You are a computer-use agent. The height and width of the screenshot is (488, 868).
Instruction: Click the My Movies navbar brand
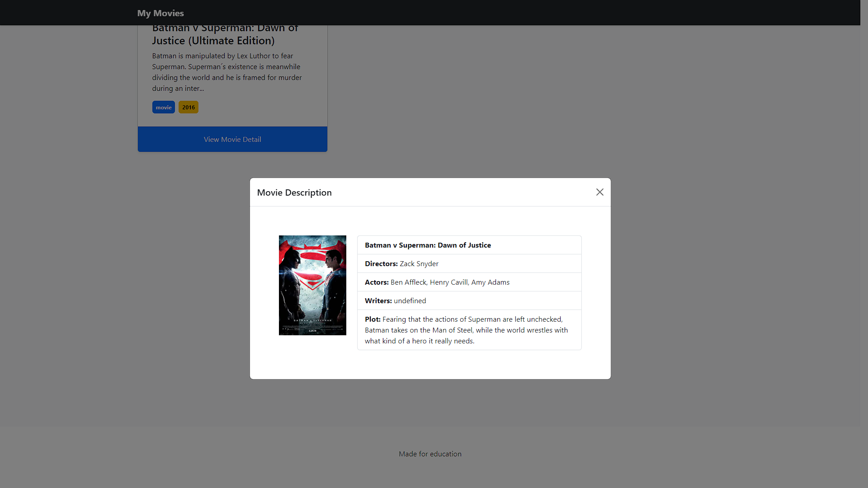[x=160, y=13]
